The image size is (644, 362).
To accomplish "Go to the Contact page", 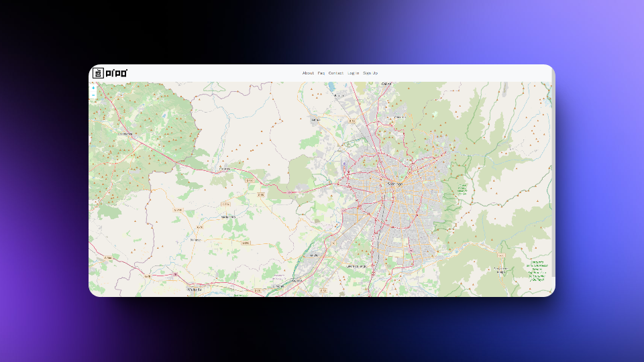I will point(335,73).
